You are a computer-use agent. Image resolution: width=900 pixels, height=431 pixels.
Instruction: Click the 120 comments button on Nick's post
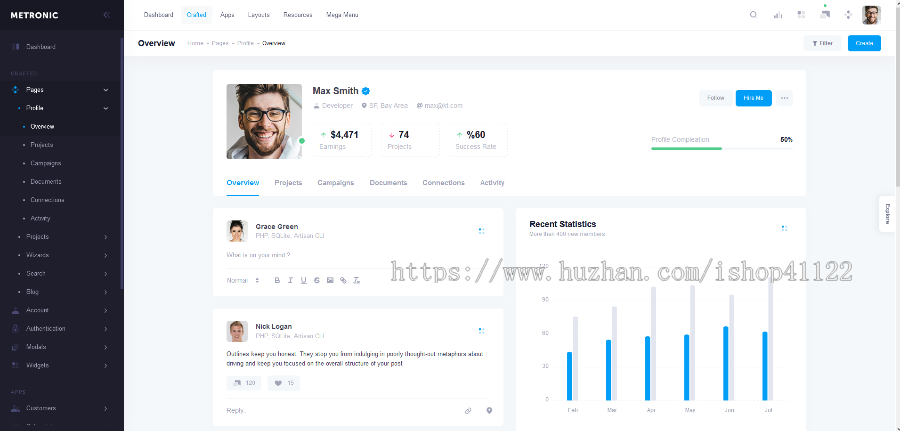(x=244, y=383)
